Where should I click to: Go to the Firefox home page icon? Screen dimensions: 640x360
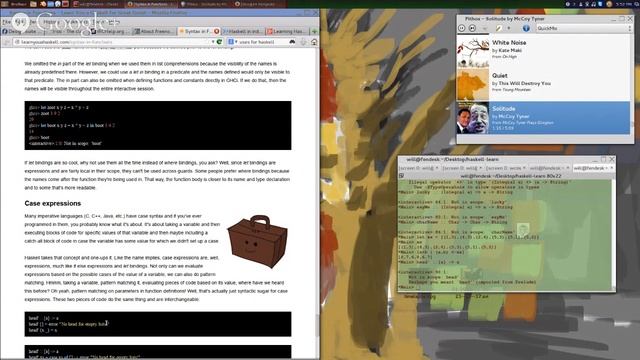point(314,42)
